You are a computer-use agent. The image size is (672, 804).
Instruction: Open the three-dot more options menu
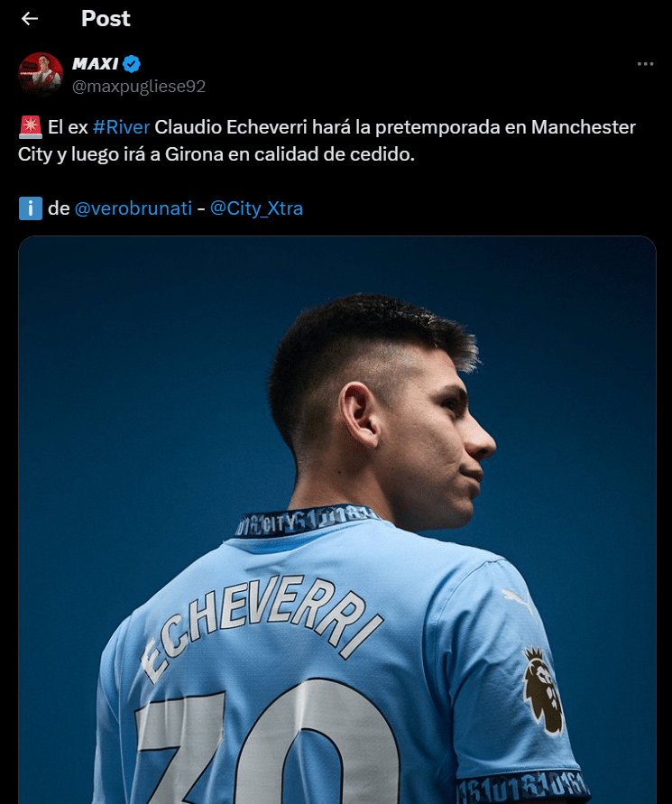click(x=645, y=64)
